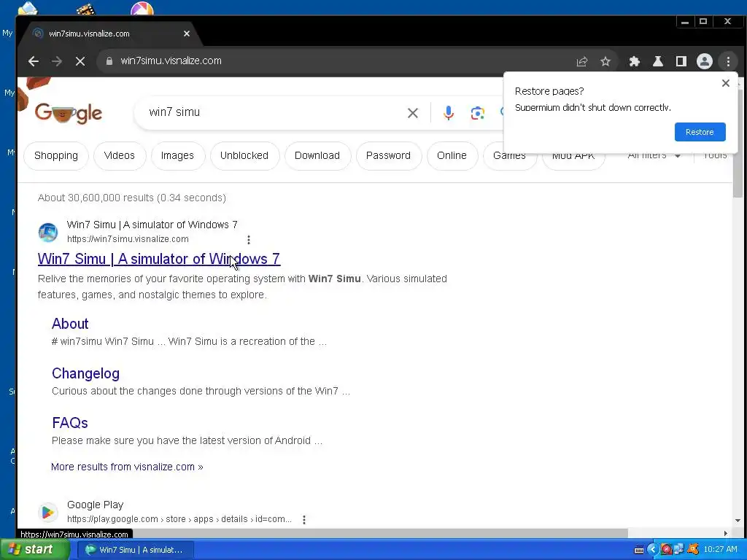
Task: Open options for the Win7 Simu result
Action: click(248, 239)
